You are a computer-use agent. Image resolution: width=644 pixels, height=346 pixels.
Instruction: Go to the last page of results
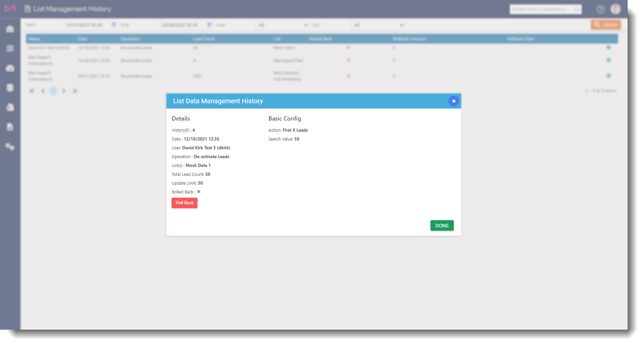click(75, 91)
